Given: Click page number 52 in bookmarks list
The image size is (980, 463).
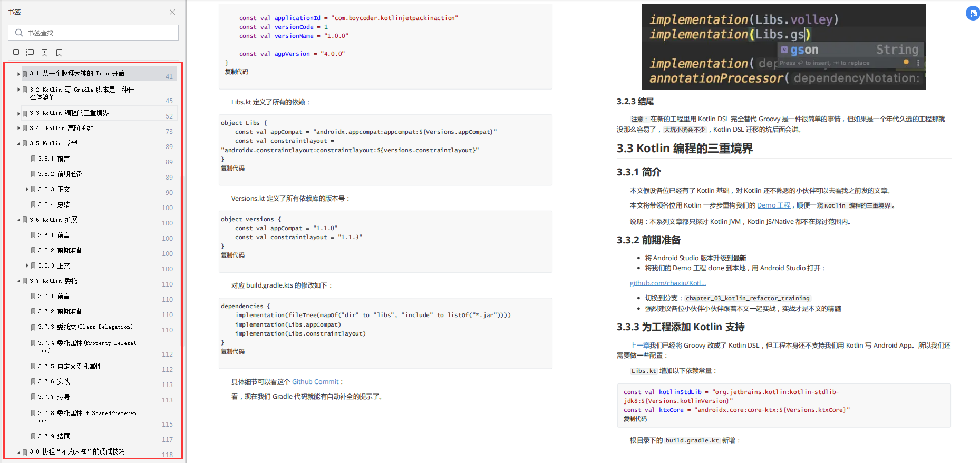Looking at the screenshot, I should point(169,116).
